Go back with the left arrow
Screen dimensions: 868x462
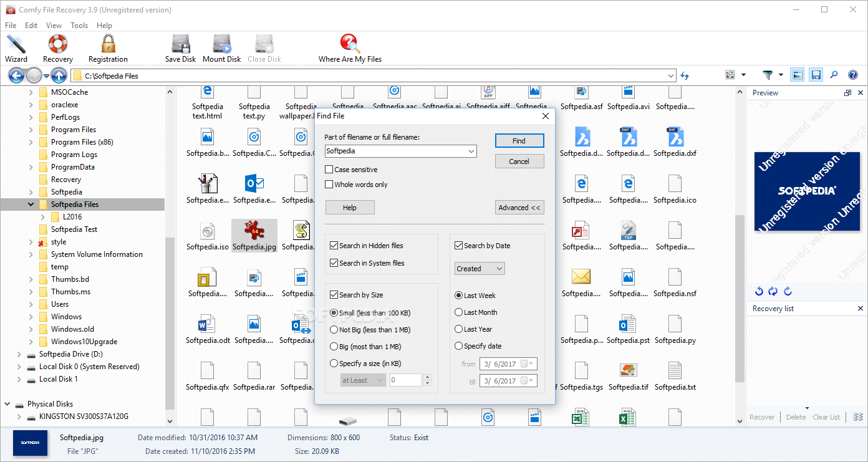[16, 75]
